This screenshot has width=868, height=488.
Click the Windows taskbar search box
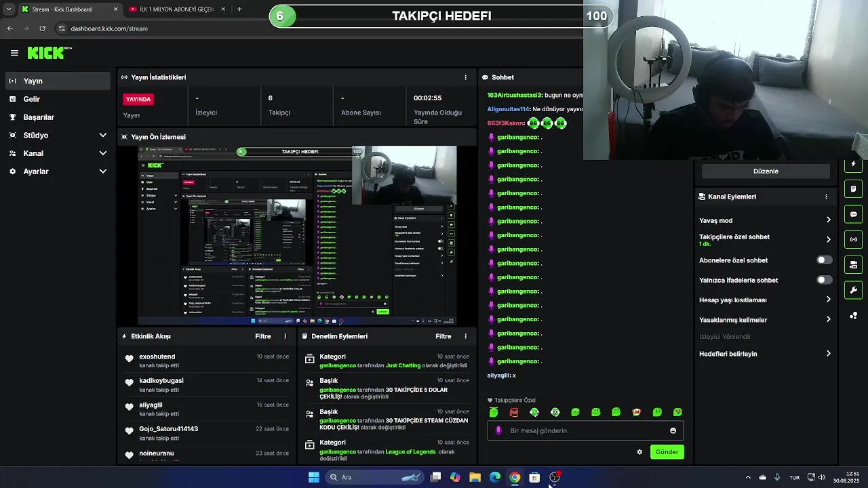[x=373, y=477]
